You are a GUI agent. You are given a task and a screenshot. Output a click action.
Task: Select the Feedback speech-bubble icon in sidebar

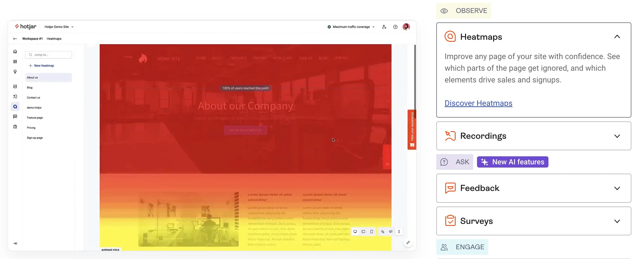15,116
